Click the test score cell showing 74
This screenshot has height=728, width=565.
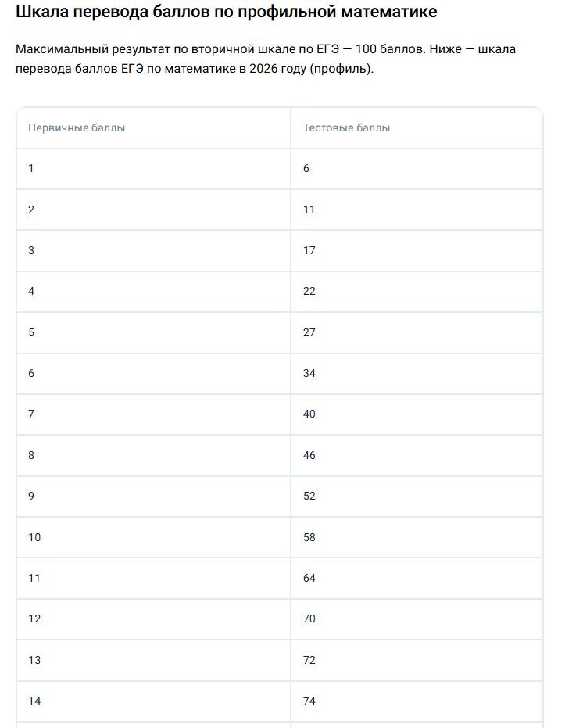click(x=417, y=701)
